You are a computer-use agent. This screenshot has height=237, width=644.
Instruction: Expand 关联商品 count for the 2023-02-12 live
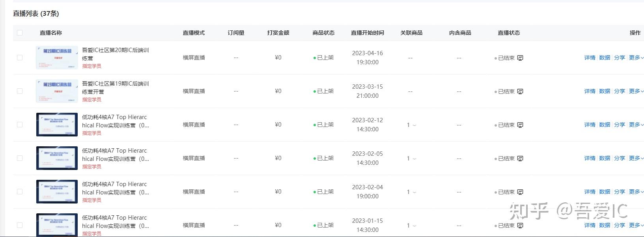(411, 125)
